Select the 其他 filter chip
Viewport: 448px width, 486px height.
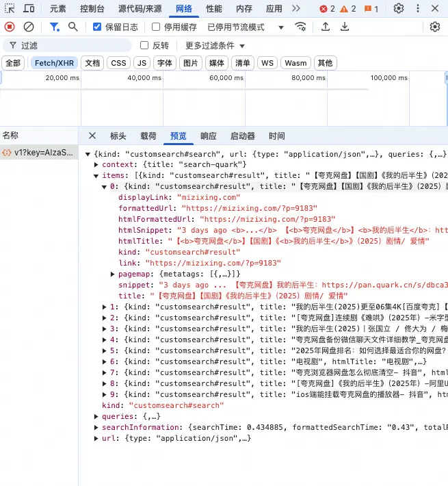click(x=325, y=63)
